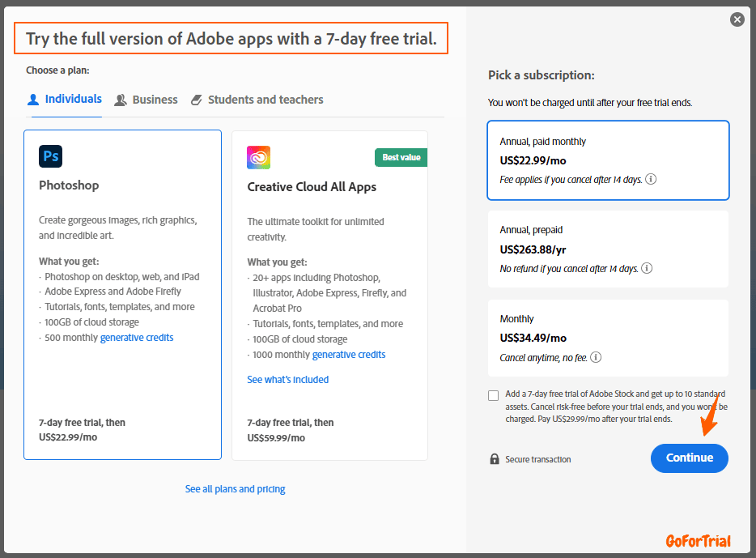Select the Creative Cloud All Apps card
The height and width of the screenshot is (558, 756).
click(329, 296)
